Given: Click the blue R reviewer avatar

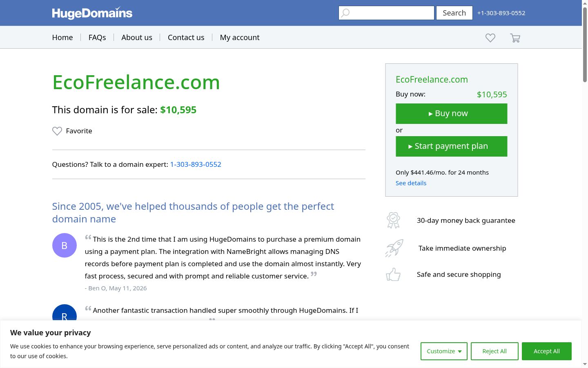Looking at the screenshot, I should (65, 313).
